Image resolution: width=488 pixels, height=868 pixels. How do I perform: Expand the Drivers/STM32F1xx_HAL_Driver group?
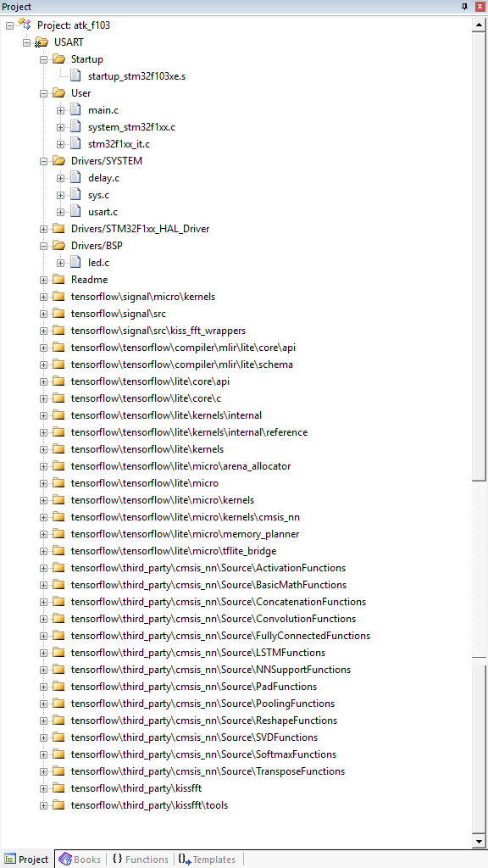click(x=44, y=229)
